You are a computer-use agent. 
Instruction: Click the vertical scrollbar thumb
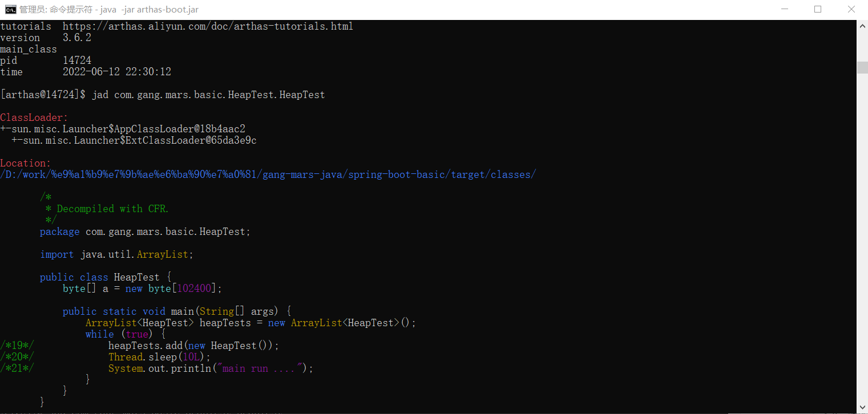pyautogui.click(x=862, y=67)
